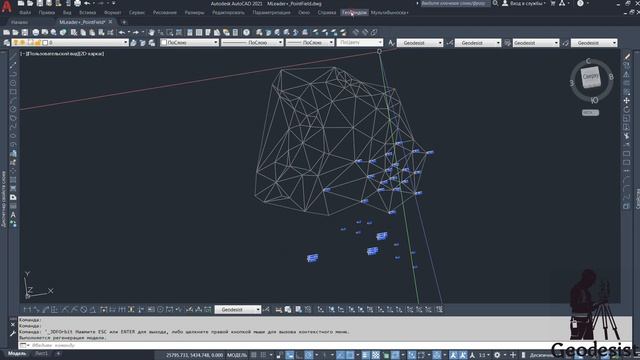Expand the bottom toolbar Geodesist dropdown
Viewport: 640px width, 360px height.
[258, 310]
